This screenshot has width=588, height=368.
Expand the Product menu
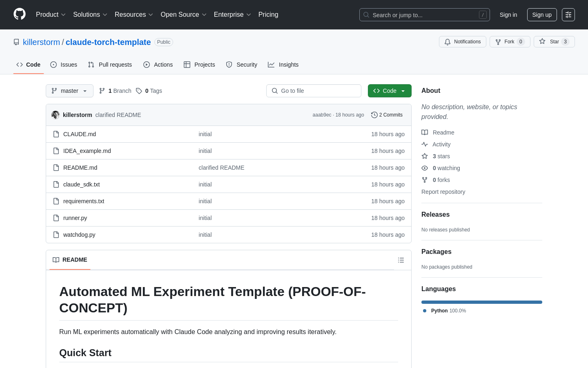[x=51, y=15]
